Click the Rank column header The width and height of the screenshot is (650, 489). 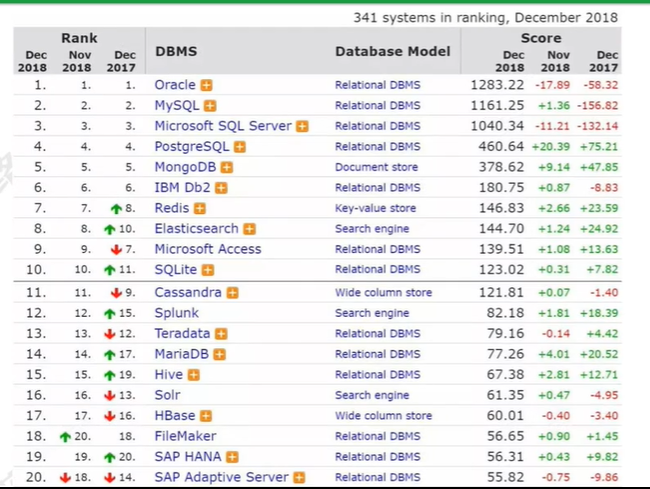(x=79, y=38)
